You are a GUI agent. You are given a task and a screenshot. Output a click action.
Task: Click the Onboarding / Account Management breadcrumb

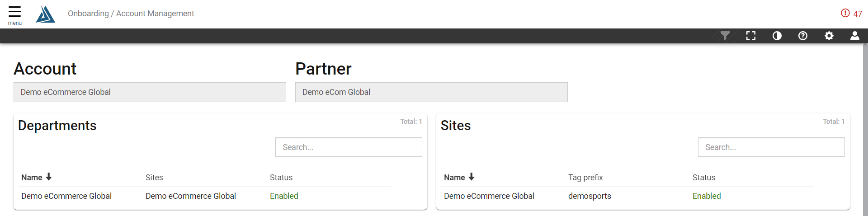[x=131, y=14]
